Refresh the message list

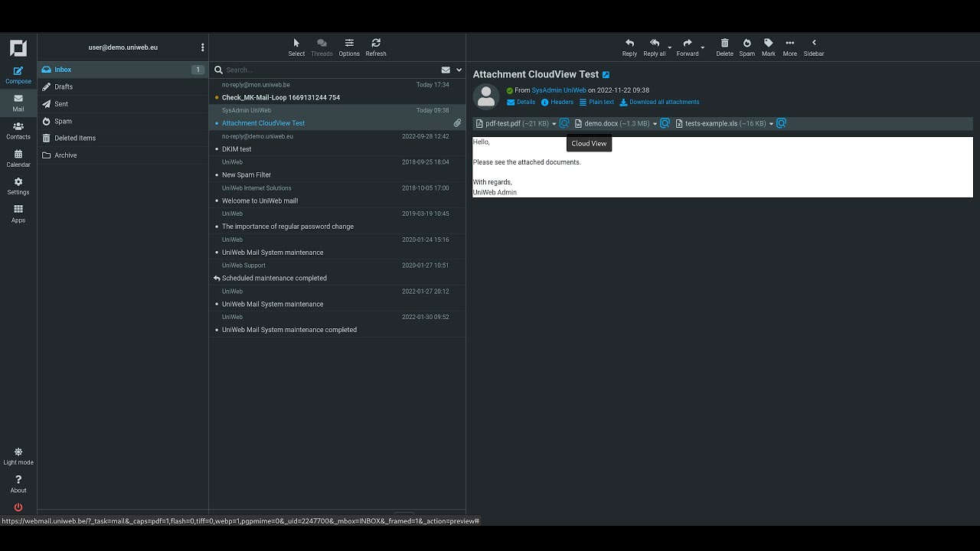[376, 47]
